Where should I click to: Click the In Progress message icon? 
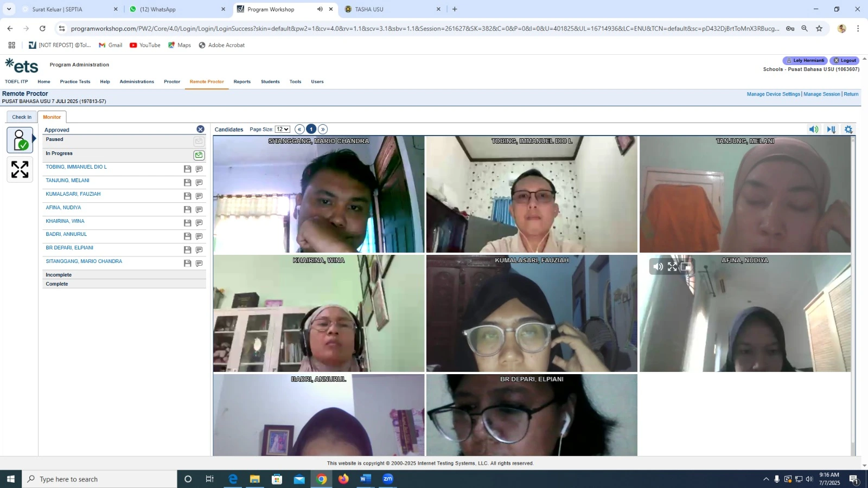[x=199, y=155]
